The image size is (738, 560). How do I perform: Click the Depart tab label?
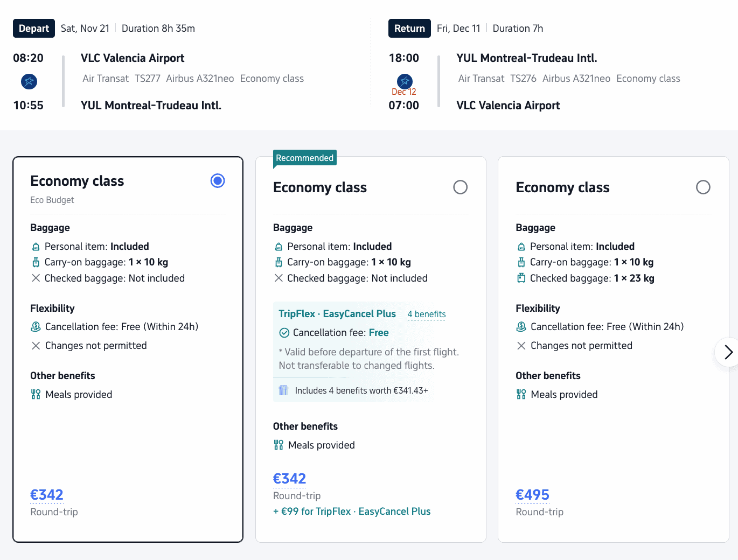[x=34, y=29]
